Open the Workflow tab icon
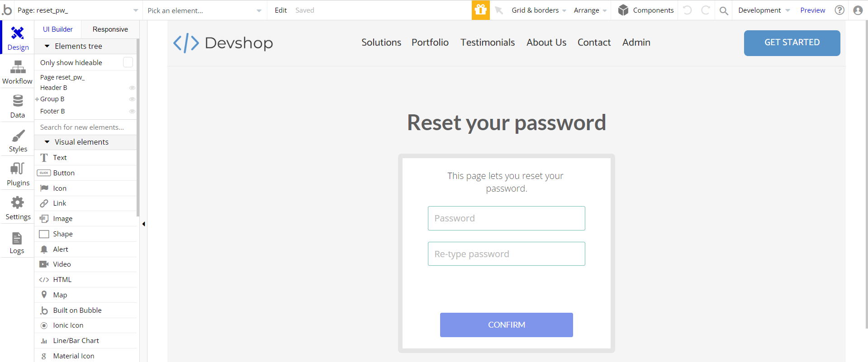868x362 pixels. click(x=18, y=68)
